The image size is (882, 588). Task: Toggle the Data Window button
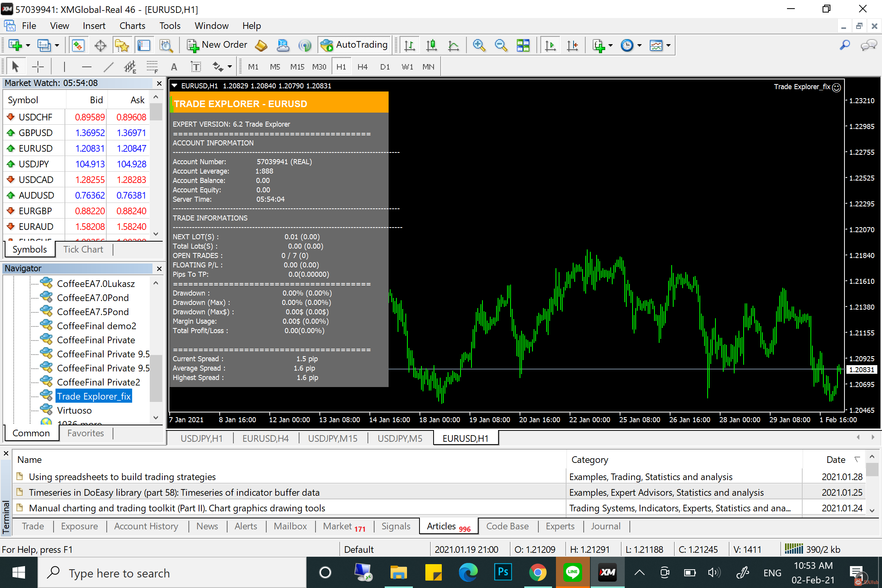tap(100, 45)
